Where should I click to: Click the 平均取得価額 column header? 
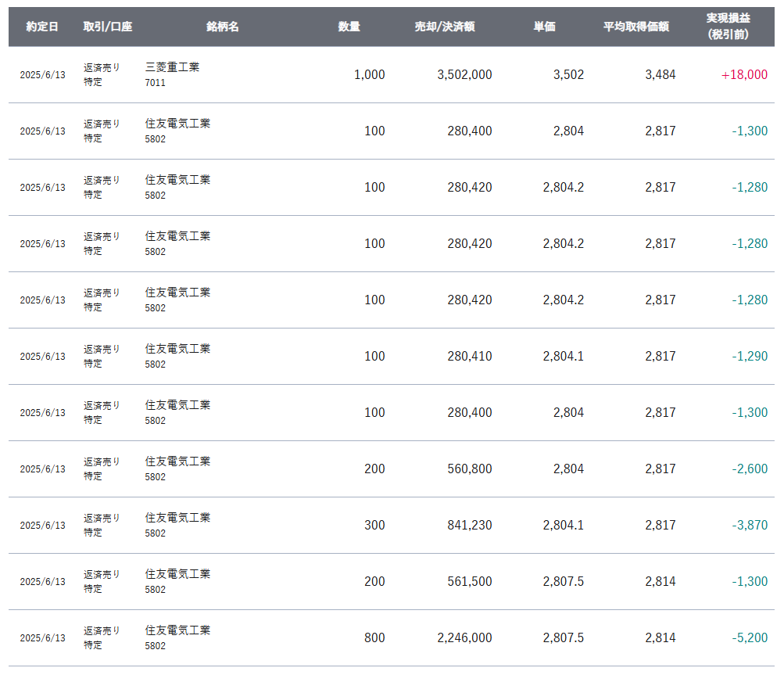[636, 27]
